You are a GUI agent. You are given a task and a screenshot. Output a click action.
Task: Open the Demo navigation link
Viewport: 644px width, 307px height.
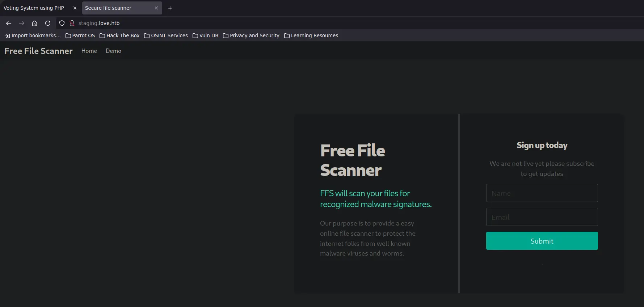(113, 51)
